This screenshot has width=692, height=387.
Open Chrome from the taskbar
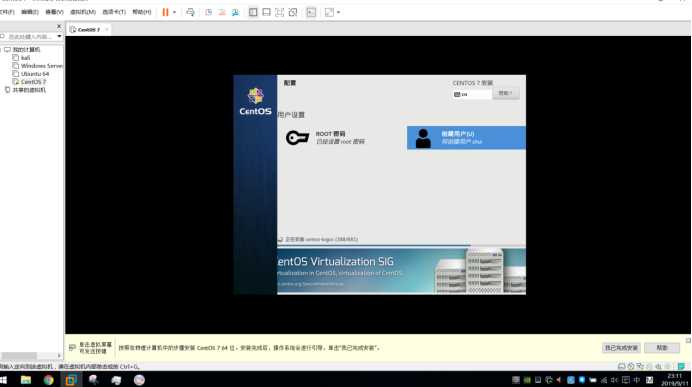coord(49,379)
